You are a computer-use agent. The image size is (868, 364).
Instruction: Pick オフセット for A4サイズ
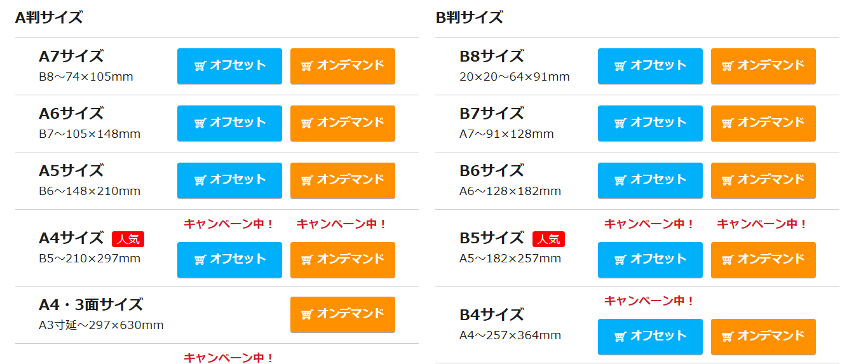pyautogui.click(x=229, y=260)
